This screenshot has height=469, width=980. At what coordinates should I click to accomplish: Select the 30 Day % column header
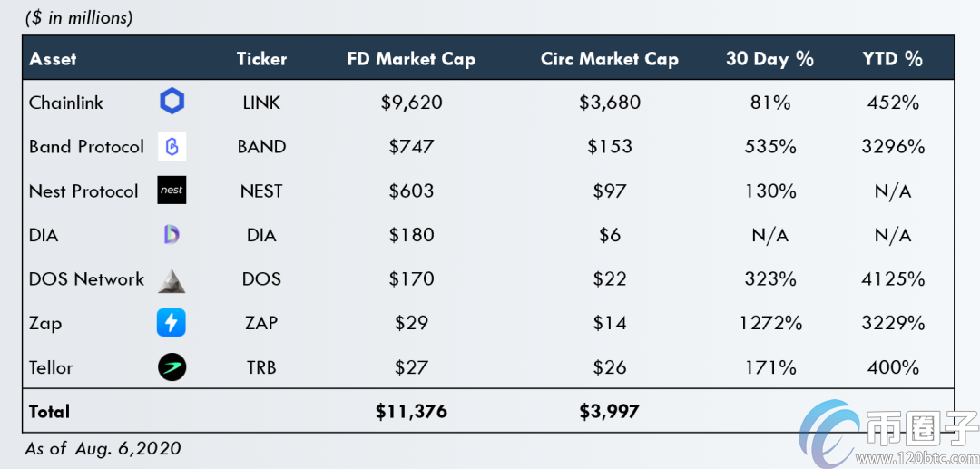[769, 59]
